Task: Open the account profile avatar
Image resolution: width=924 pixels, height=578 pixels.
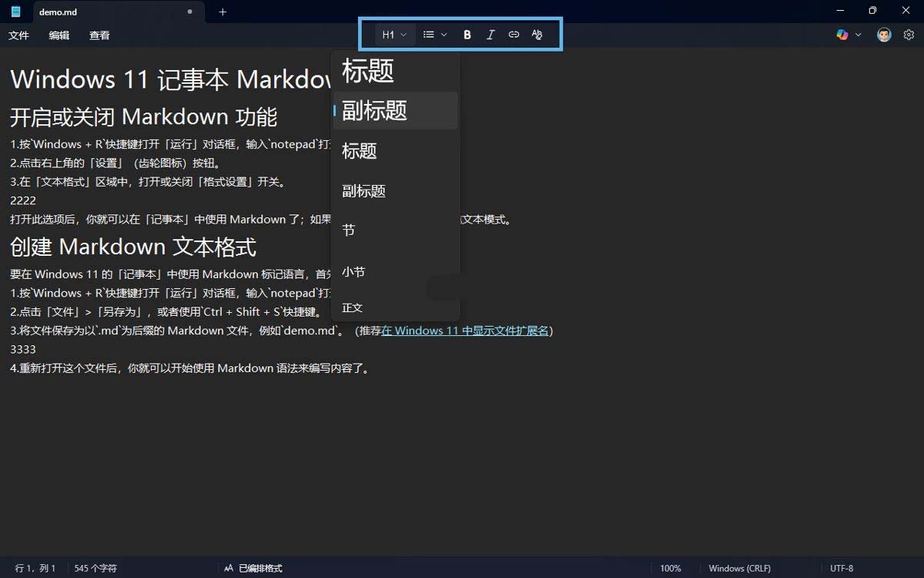Action: [884, 35]
